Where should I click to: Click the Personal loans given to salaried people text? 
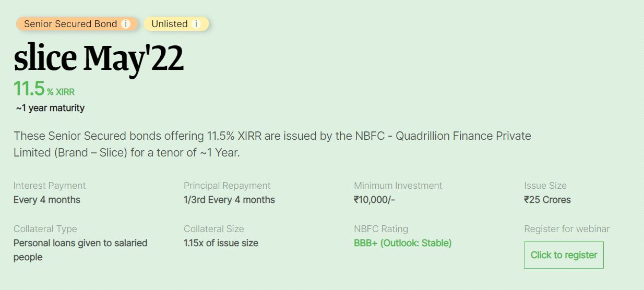click(80, 250)
